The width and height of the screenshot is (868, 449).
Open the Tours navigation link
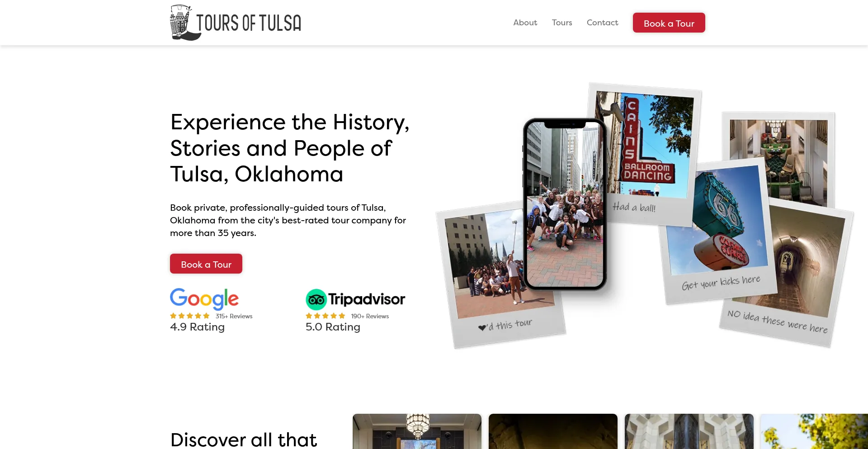point(562,23)
